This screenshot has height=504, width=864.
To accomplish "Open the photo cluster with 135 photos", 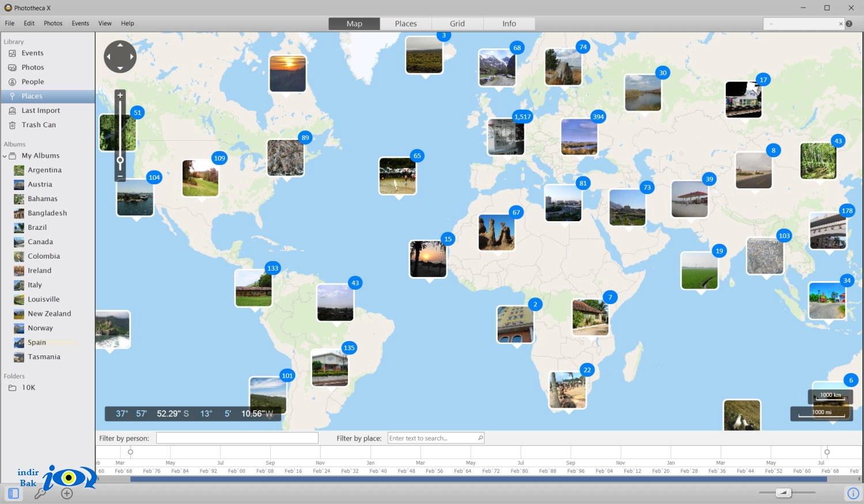I will [330, 367].
